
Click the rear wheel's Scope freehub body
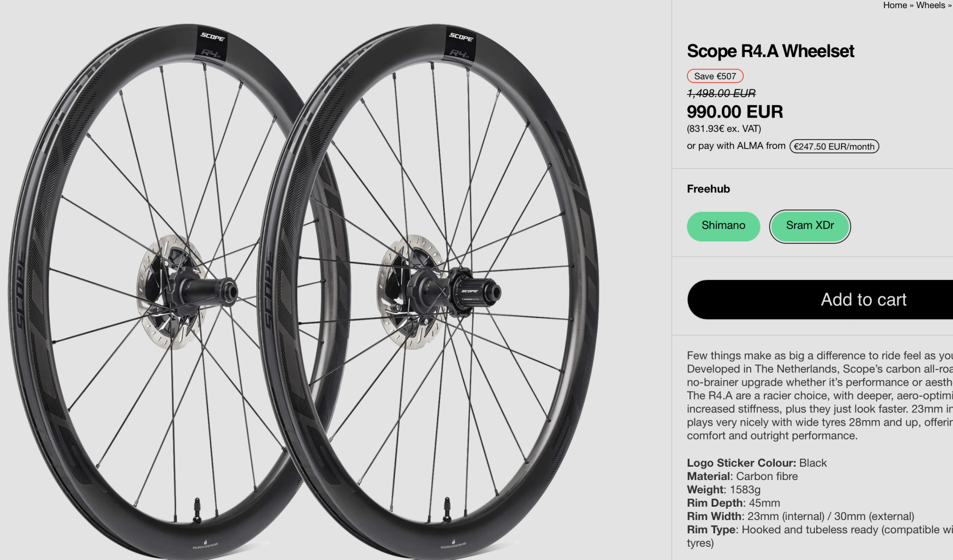pyautogui.click(x=472, y=291)
